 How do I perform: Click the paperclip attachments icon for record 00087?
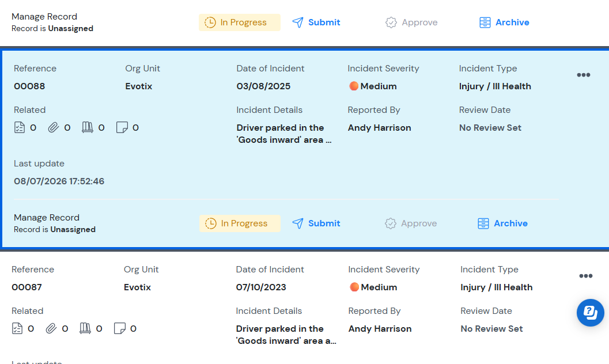[x=51, y=328]
